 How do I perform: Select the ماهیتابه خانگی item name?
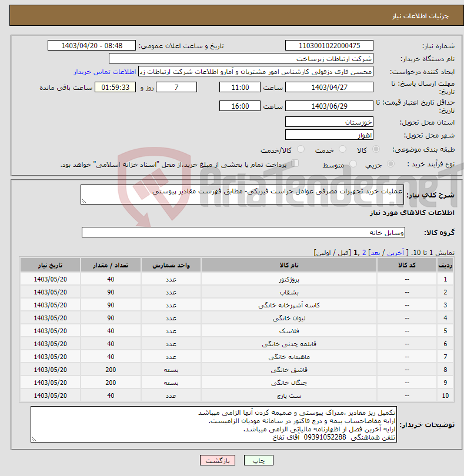(289, 357)
